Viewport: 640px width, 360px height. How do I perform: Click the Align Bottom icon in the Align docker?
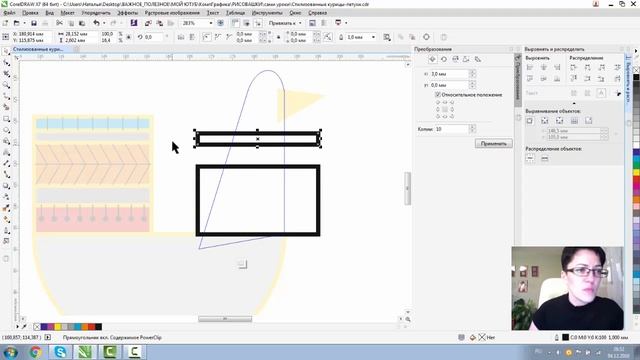(557, 78)
